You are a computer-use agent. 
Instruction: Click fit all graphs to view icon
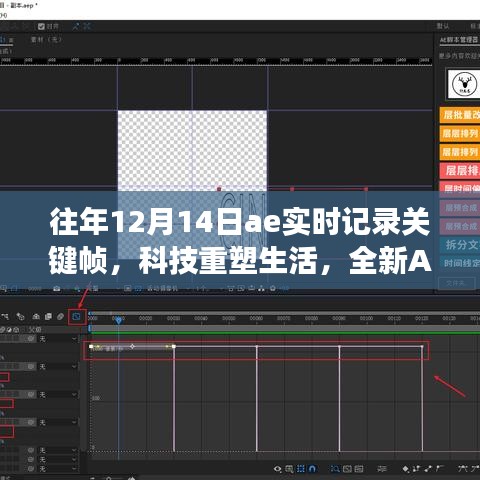(359, 469)
